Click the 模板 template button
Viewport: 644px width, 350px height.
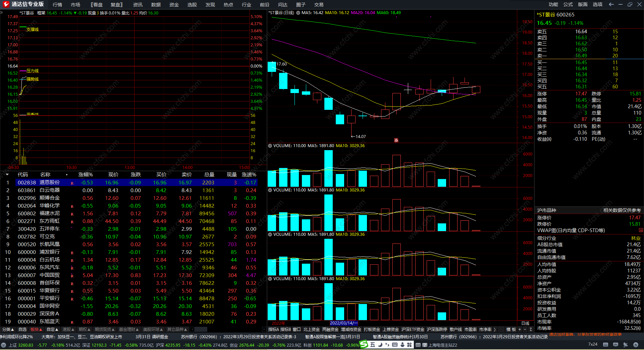pyautogui.click(x=512, y=330)
